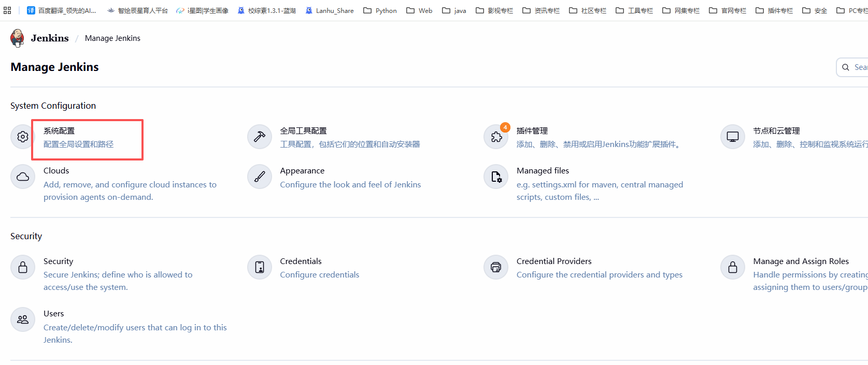This screenshot has height=365, width=868.
Task: Open the Security settings link
Action: pyautogui.click(x=59, y=261)
